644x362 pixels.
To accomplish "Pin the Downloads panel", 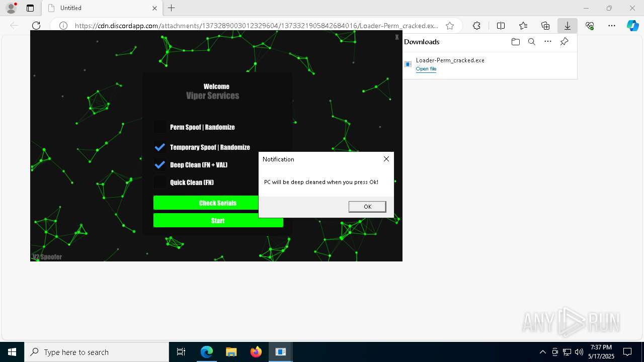I will pos(565,42).
